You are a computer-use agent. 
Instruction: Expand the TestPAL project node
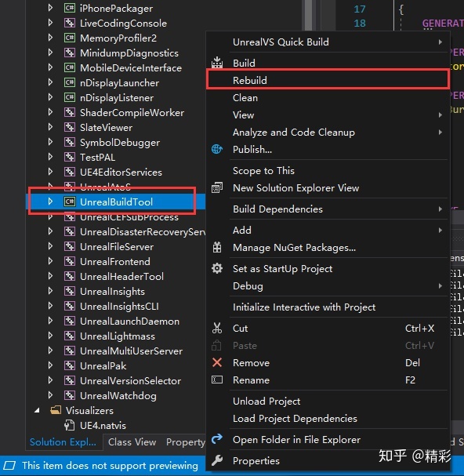(50, 157)
